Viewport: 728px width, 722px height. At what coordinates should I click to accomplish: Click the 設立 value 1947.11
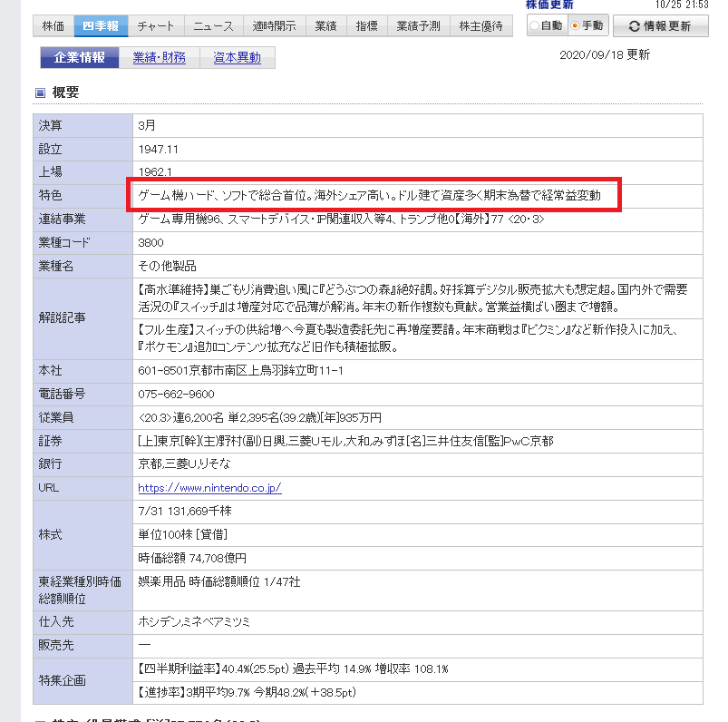click(x=159, y=149)
